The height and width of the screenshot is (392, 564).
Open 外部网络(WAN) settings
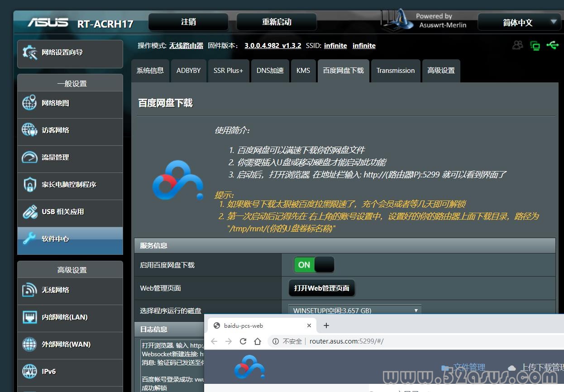coord(70,344)
